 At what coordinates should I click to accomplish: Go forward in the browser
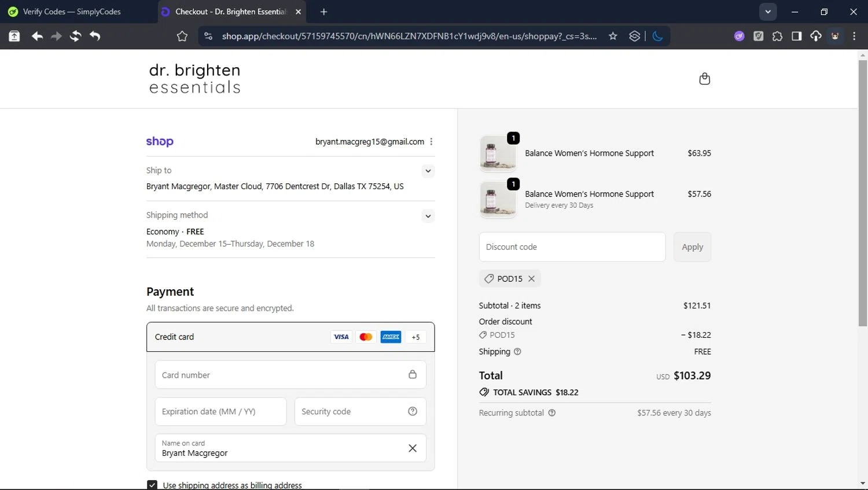pos(56,36)
